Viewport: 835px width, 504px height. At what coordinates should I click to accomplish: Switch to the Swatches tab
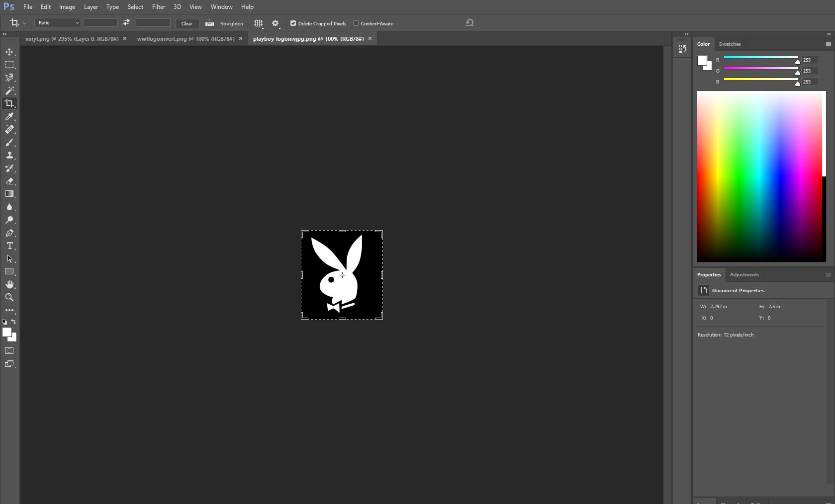click(x=730, y=44)
